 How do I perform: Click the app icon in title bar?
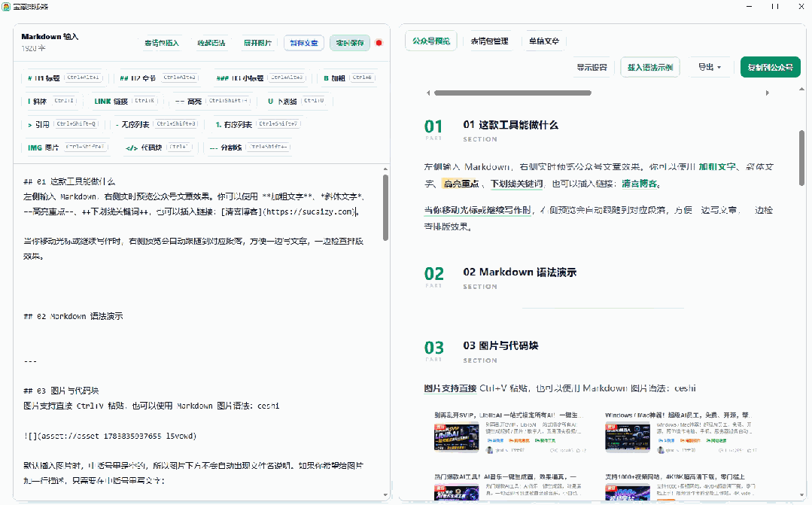tap(6, 6)
